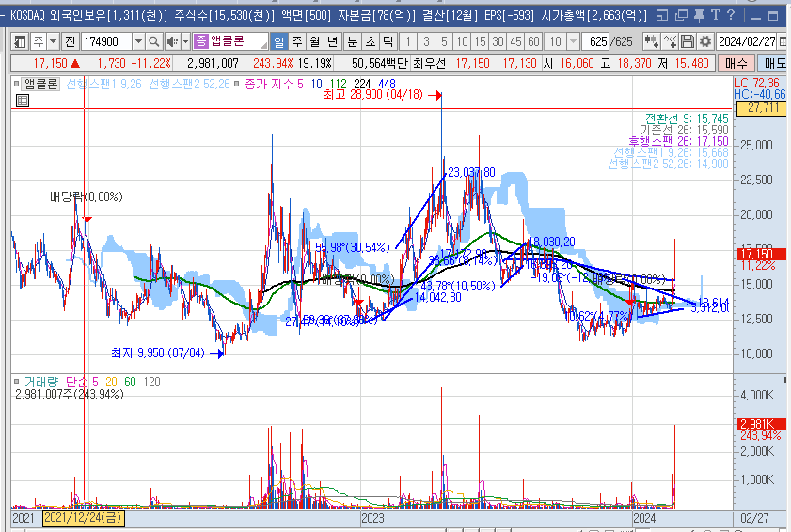Choose the 3 interval button
This screenshot has width=791, height=532.
click(x=426, y=41)
